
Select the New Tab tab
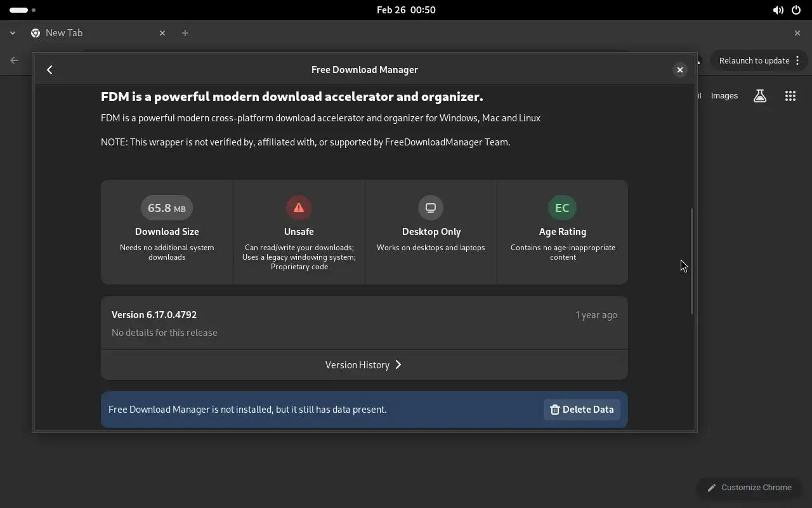coord(98,33)
